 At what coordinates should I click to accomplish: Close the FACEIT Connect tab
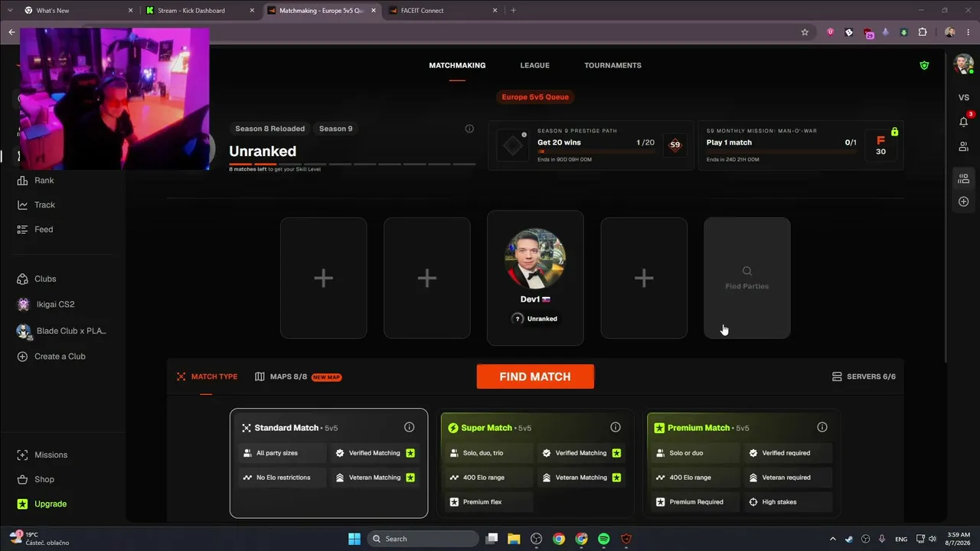coord(495,11)
